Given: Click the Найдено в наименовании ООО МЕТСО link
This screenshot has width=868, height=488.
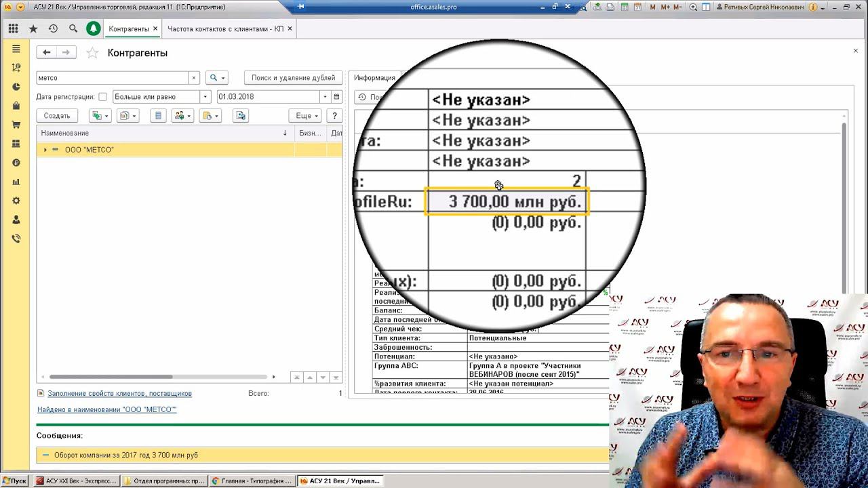Looking at the screenshot, I should point(106,409).
